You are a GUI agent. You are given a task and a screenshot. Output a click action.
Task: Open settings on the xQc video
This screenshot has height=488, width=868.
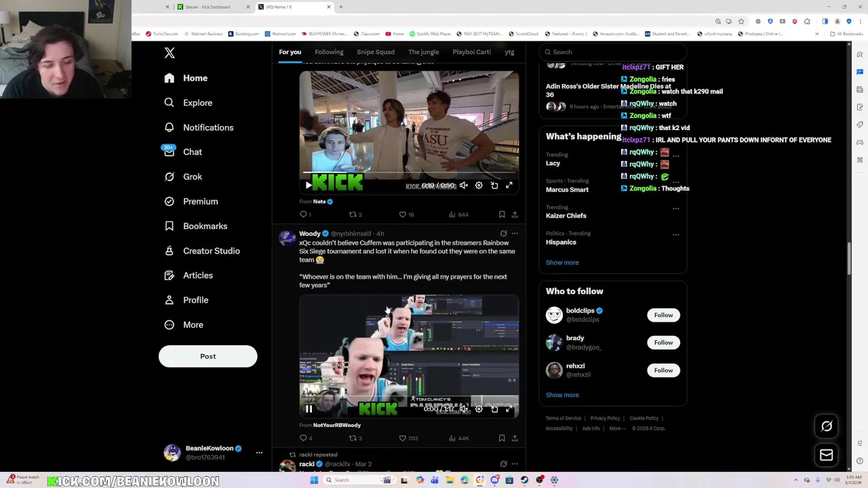point(479,409)
